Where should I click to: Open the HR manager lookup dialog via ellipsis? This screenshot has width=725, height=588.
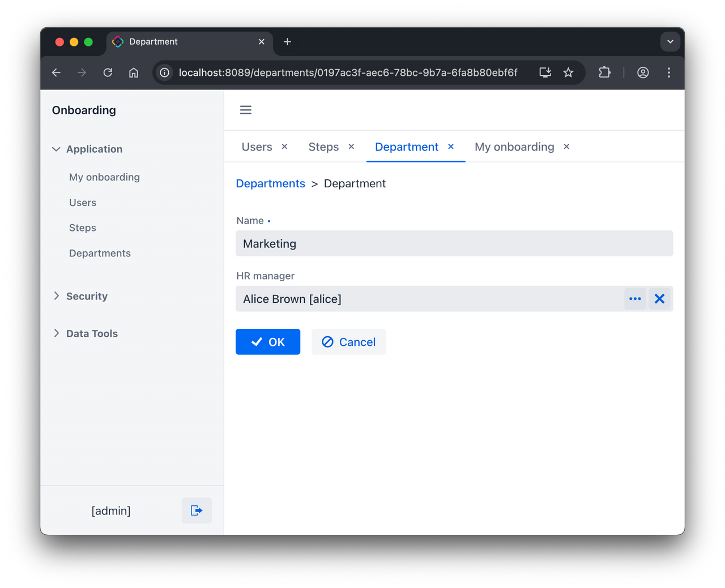(x=635, y=299)
